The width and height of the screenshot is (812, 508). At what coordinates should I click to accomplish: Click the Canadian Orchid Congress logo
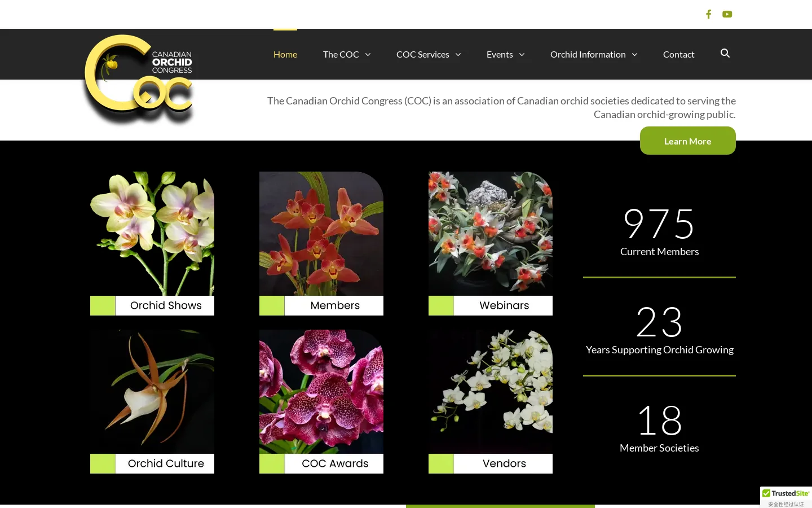point(139,79)
